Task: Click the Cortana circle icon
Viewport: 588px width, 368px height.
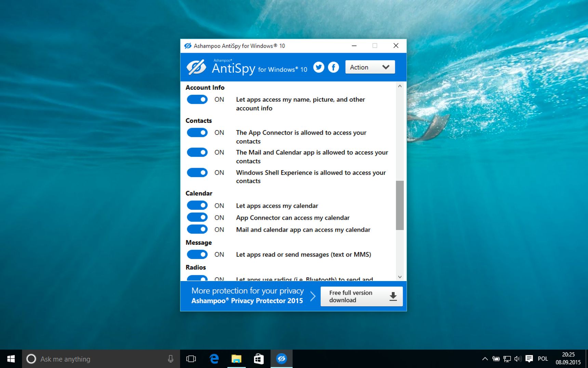Action: pos(31,359)
